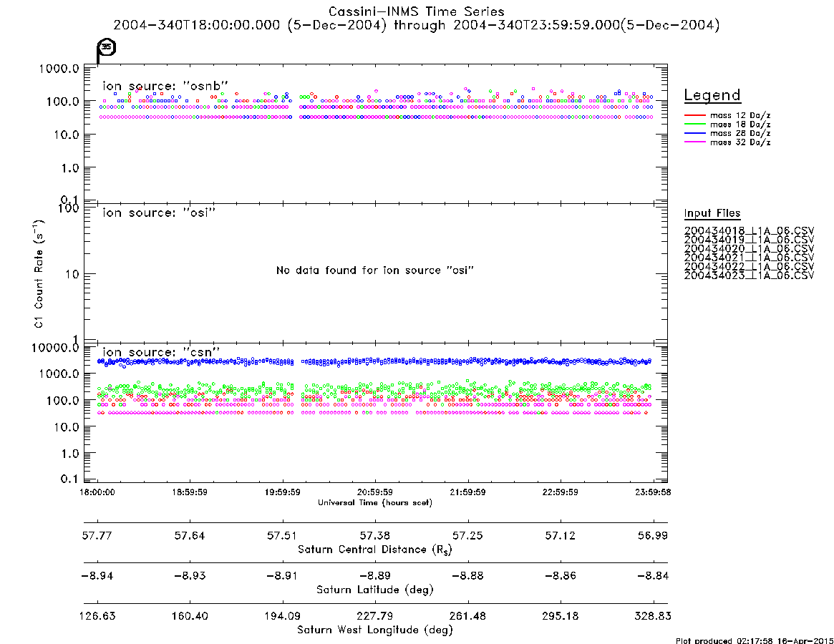Viewport: 834px width, 644px height.
Task: Click the 'Input Files' heading
Action: click(712, 213)
